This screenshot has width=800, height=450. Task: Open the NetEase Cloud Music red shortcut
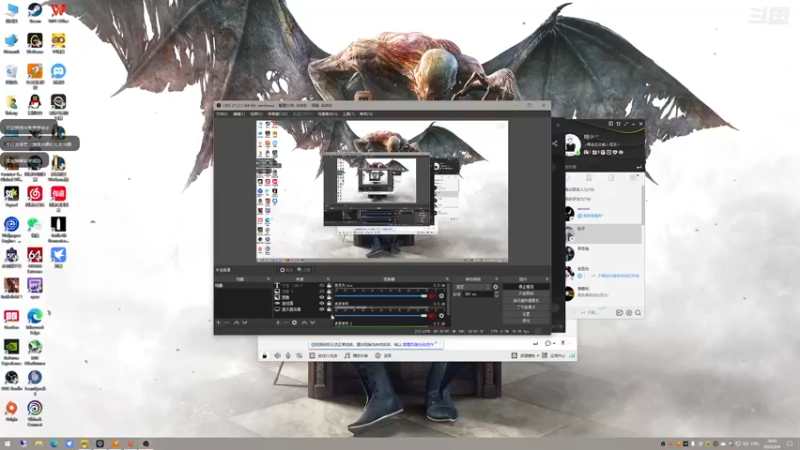(35, 194)
